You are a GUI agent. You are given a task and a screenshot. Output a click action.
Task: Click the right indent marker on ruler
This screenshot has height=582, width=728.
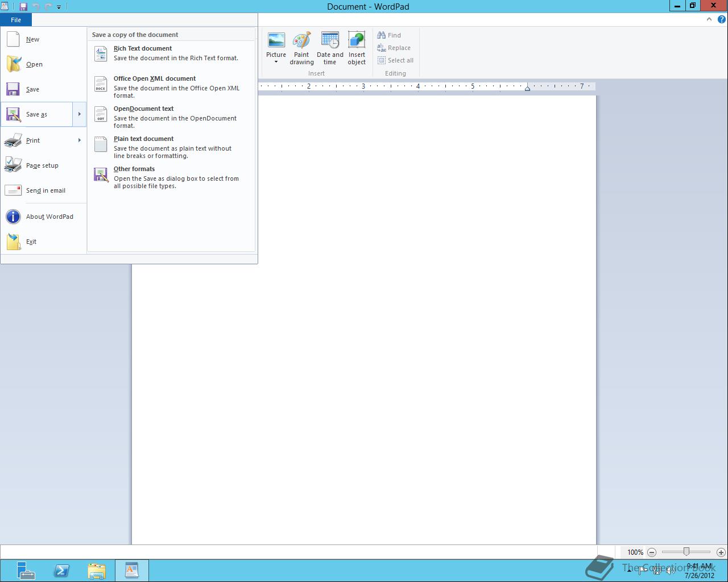point(527,88)
